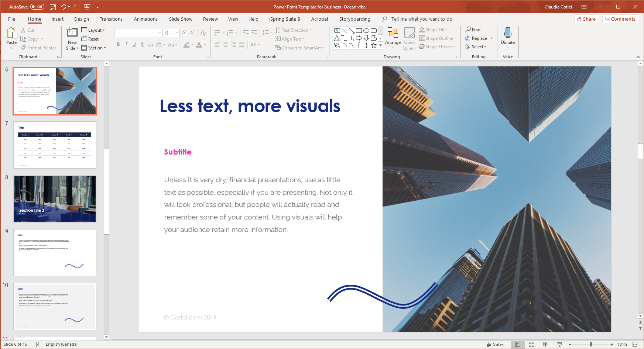Select the Text Box shape tool
644x349 pixels.
pos(337,31)
